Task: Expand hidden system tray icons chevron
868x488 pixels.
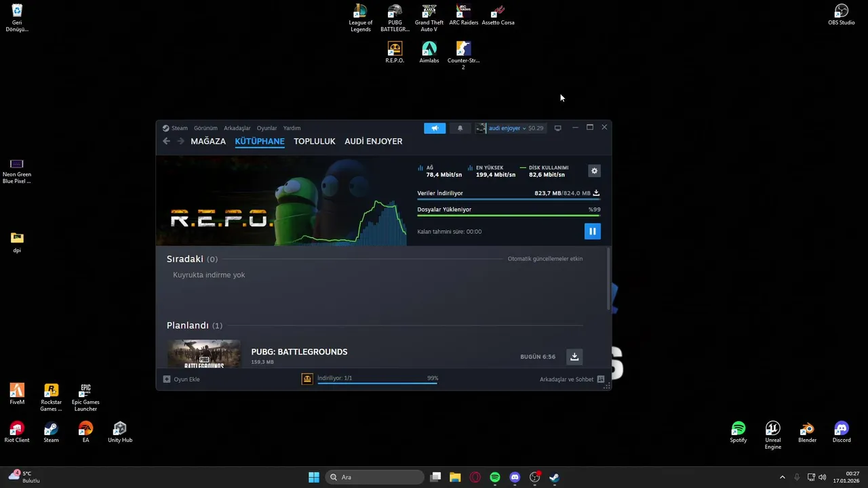Action: pos(782,477)
